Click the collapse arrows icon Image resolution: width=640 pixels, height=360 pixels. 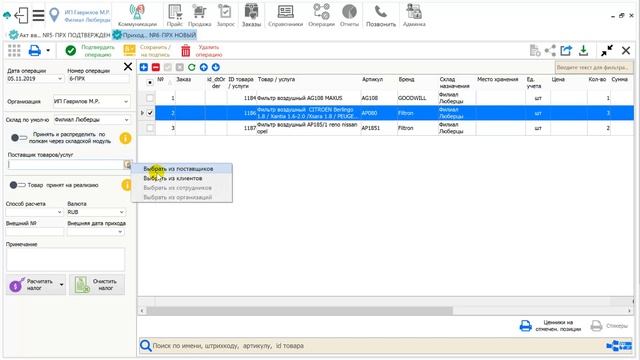tap(607, 51)
